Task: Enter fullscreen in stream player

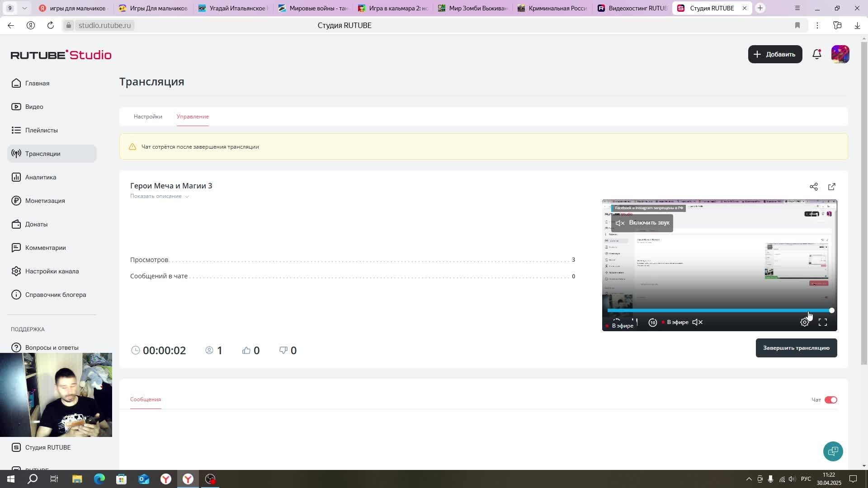Action: [x=822, y=322]
